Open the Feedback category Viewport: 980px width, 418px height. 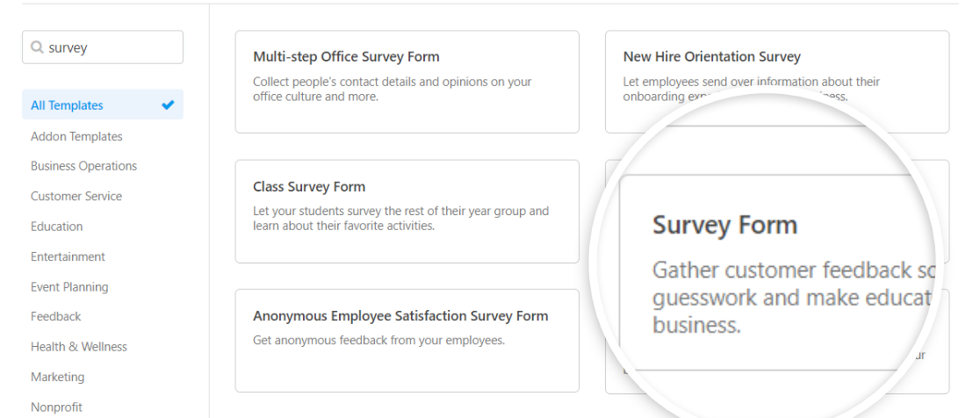tap(55, 317)
